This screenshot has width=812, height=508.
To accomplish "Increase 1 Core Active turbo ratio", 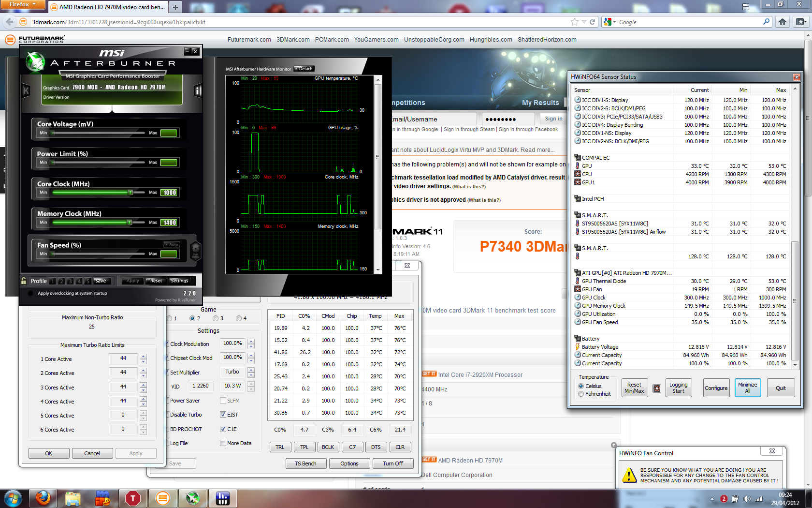I will click(143, 357).
